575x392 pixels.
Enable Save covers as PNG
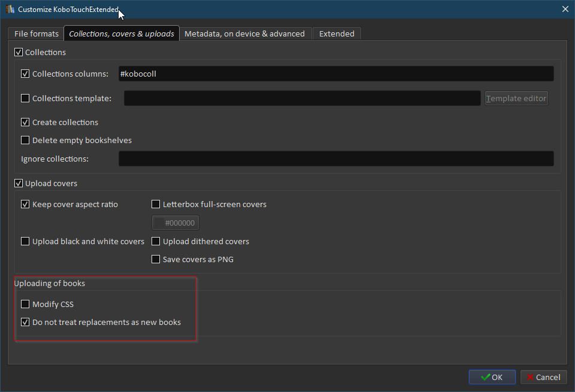156,259
